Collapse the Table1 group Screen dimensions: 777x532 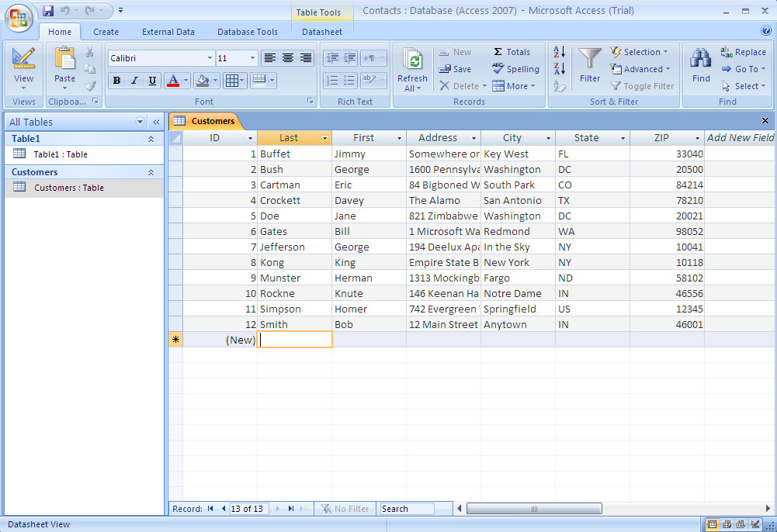coord(151,139)
